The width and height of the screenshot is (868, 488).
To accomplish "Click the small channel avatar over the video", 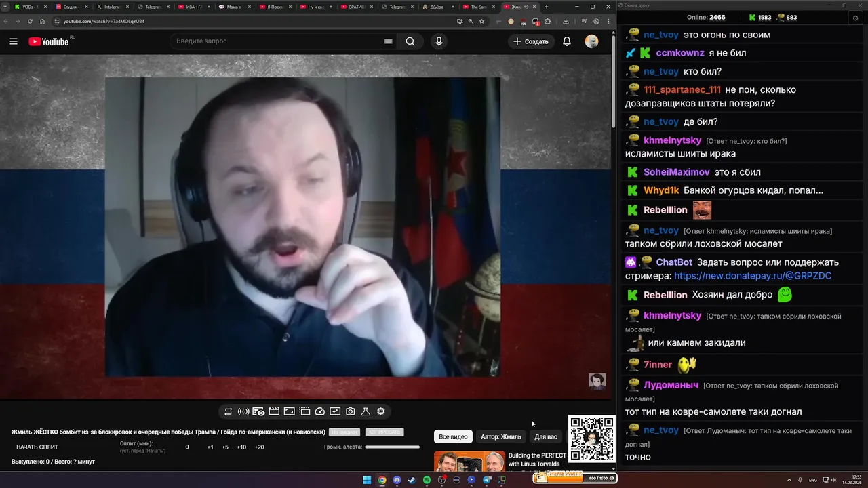I will 597,382.
